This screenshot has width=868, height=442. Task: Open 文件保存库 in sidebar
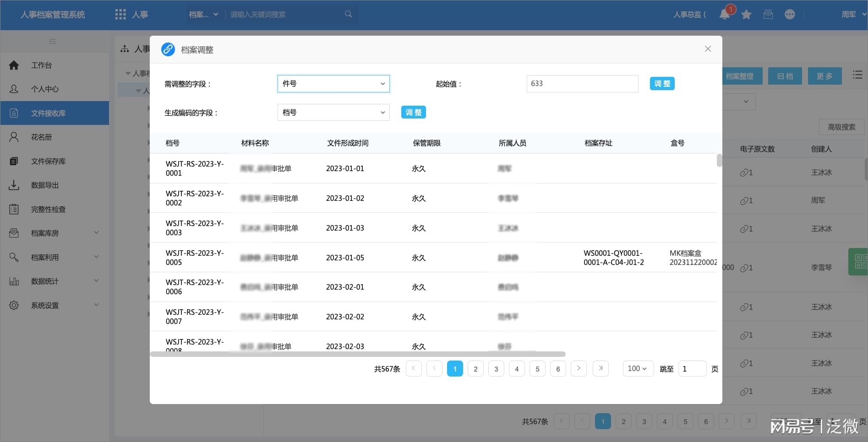point(55,161)
